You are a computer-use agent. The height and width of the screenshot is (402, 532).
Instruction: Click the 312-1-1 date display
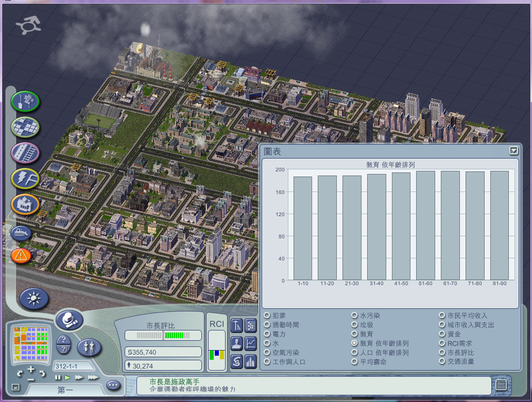tap(73, 366)
